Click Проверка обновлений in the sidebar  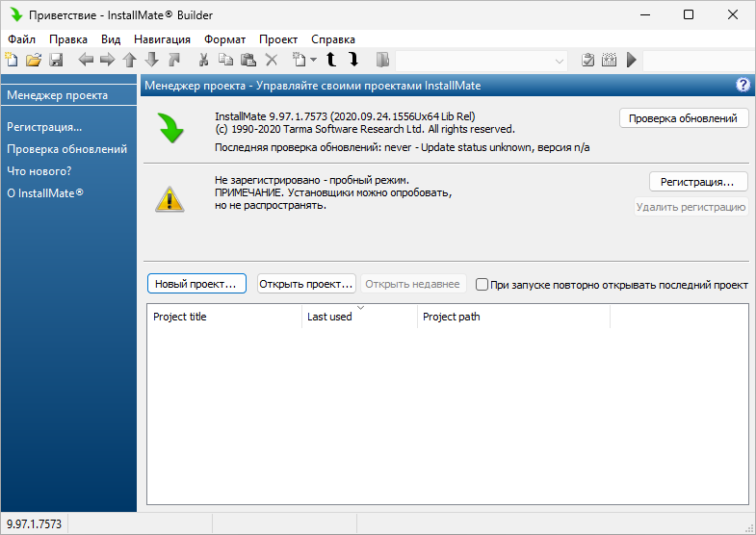pyautogui.click(x=67, y=149)
